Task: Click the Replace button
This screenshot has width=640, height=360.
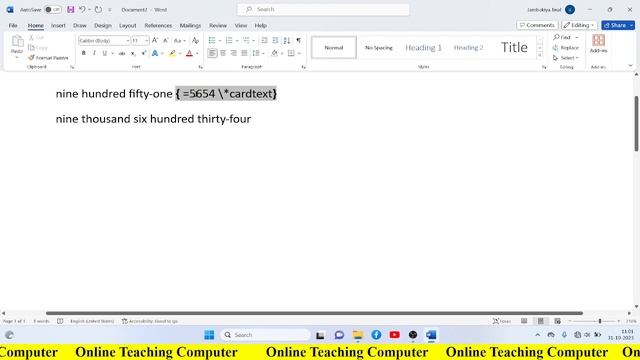Action: 566,48
